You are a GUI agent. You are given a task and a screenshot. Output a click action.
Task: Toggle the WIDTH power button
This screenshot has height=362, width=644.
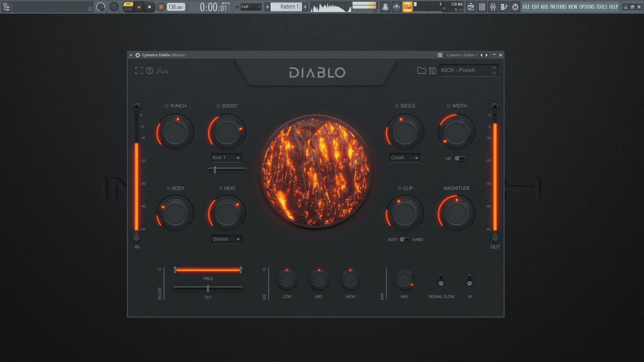[448, 106]
